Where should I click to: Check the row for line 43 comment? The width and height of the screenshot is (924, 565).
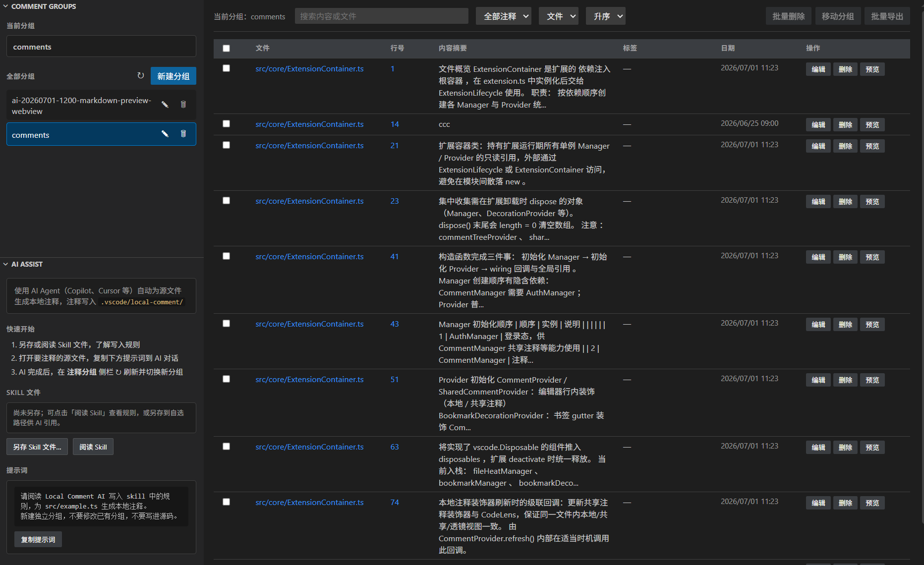[226, 323]
